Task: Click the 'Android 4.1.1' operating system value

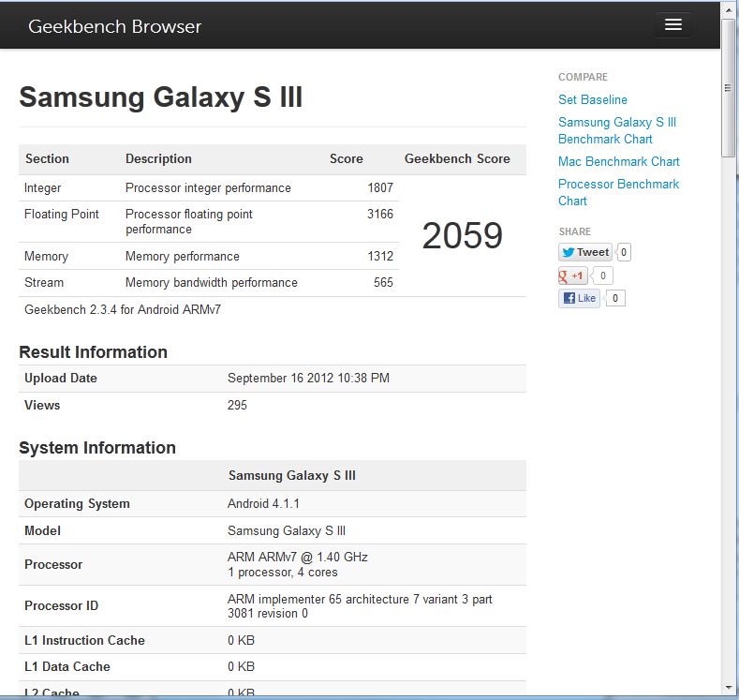Action: pos(263,503)
